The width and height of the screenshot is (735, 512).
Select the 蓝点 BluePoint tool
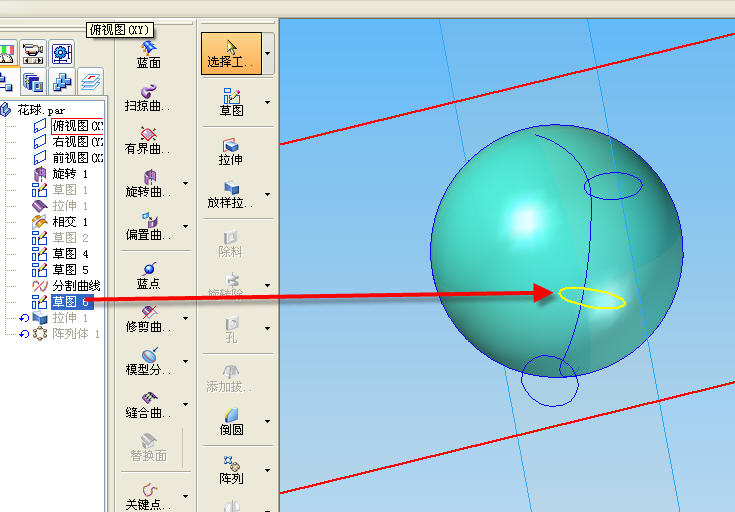pos(149,276)
